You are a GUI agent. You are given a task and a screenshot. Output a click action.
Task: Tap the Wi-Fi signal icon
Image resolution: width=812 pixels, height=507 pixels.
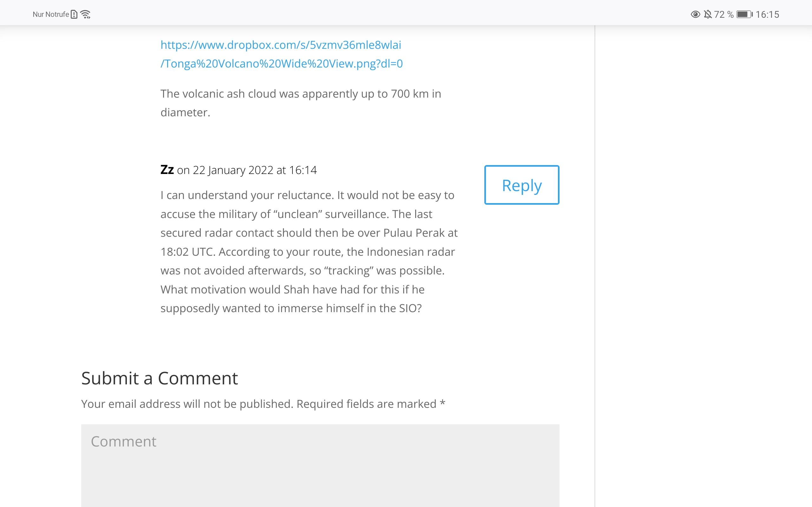click(x=86, y=15)
